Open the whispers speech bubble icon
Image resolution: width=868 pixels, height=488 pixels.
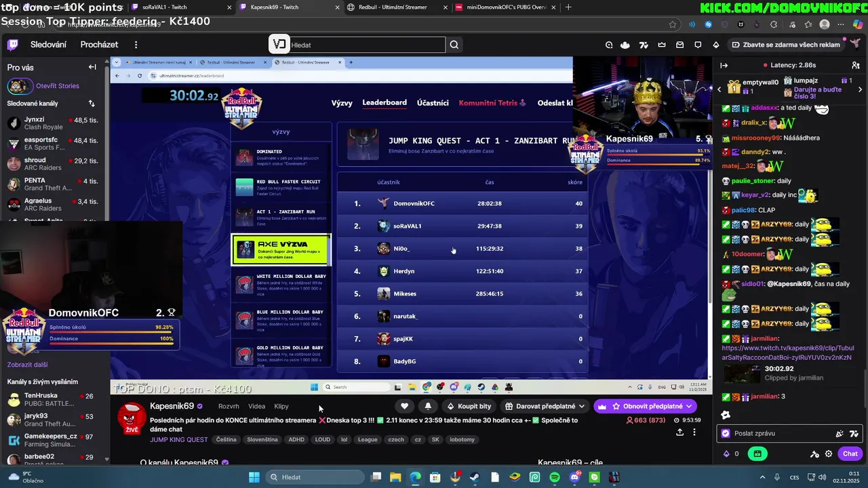tap(698, 45)
